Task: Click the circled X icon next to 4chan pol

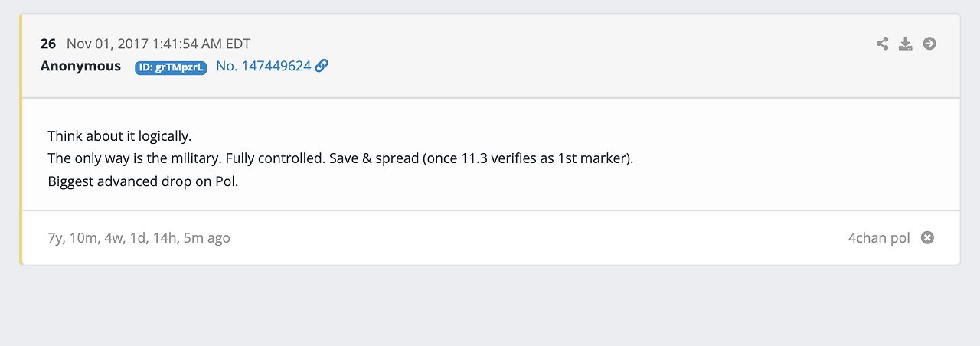Action: pos(927,238)
